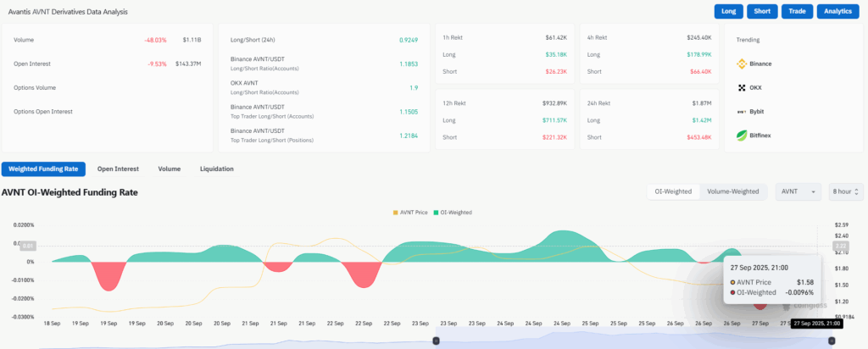Viewport: 868px width, 349px height.
Task: Toggle the green OI-Weighted legend marker
Action: [x=437, y=212]
